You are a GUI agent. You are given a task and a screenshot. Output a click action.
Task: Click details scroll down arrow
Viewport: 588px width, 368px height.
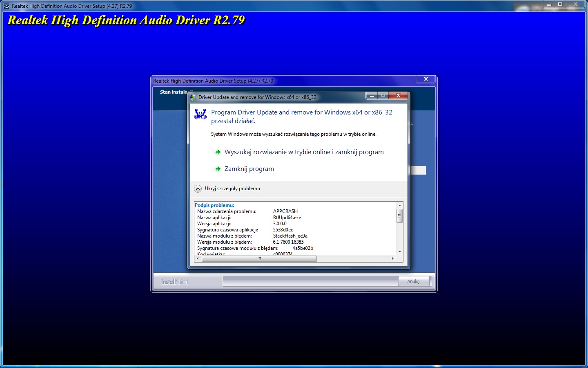click(x=400, y=252)
